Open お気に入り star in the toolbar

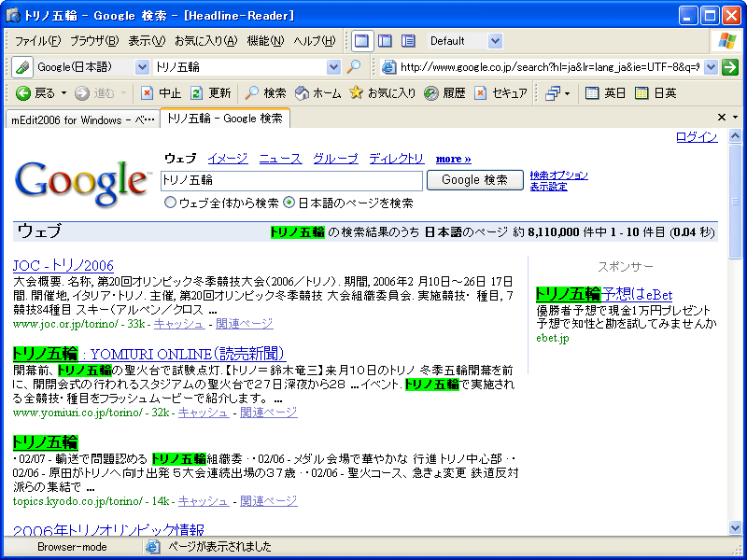382,93
